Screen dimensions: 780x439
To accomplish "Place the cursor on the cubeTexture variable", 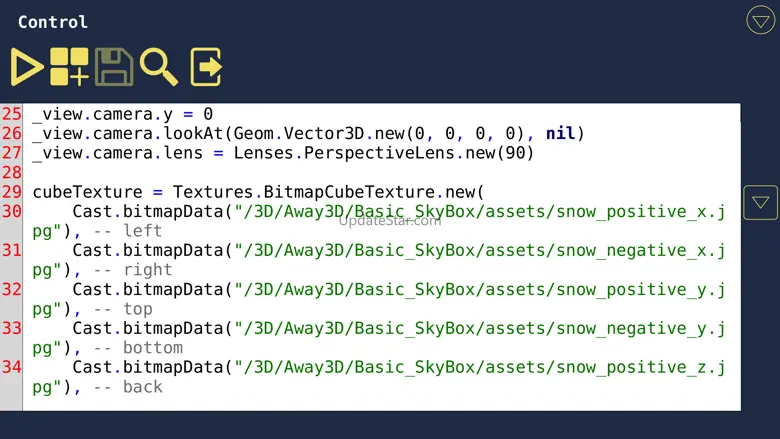I will 88,192.
